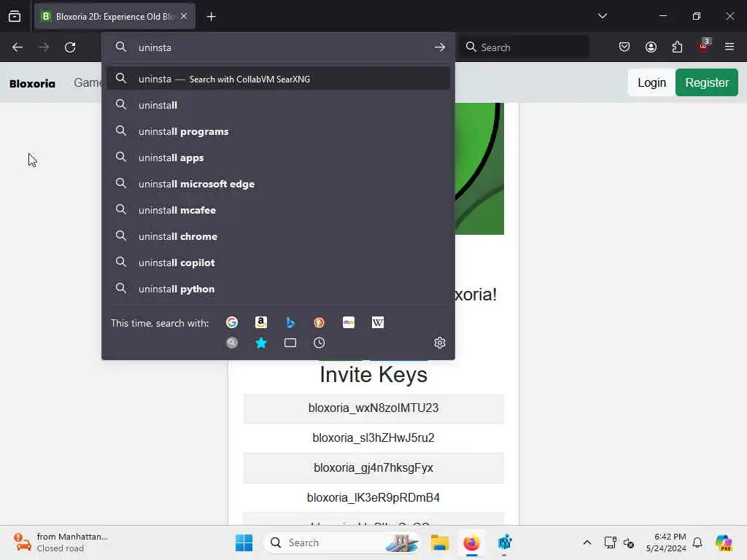Open the clock showing 6:42 PM
This screenshot has width=747, height=560.
667,542
